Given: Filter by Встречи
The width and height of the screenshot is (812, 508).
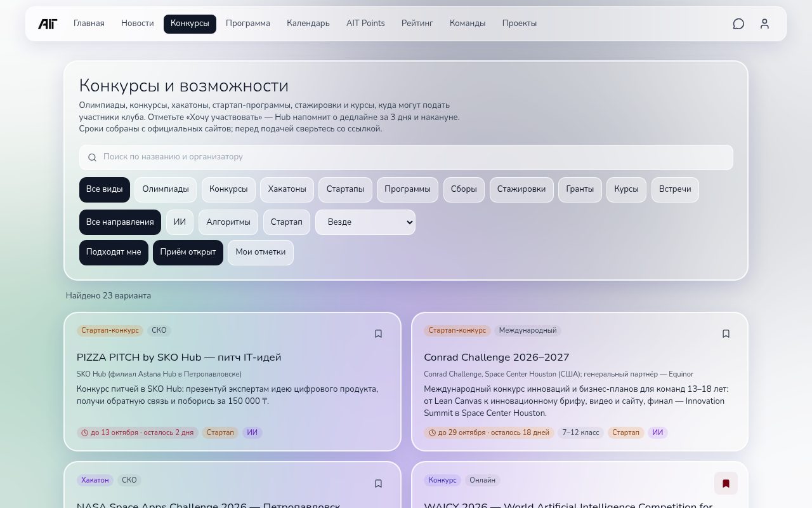Looking at the screenshot, I should 675,190.
